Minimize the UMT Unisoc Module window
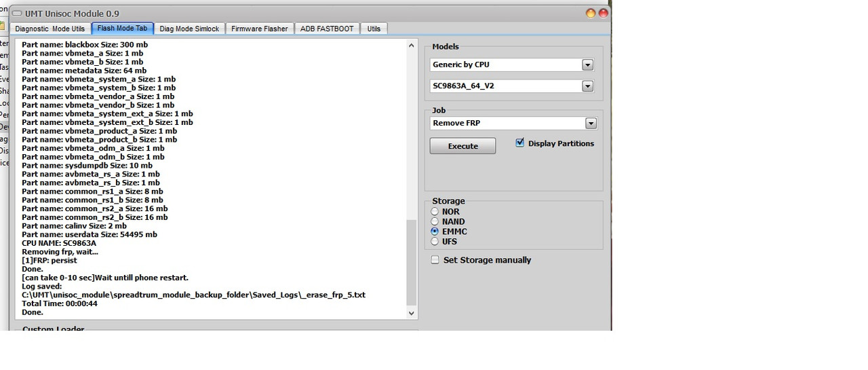 point(591,13)
